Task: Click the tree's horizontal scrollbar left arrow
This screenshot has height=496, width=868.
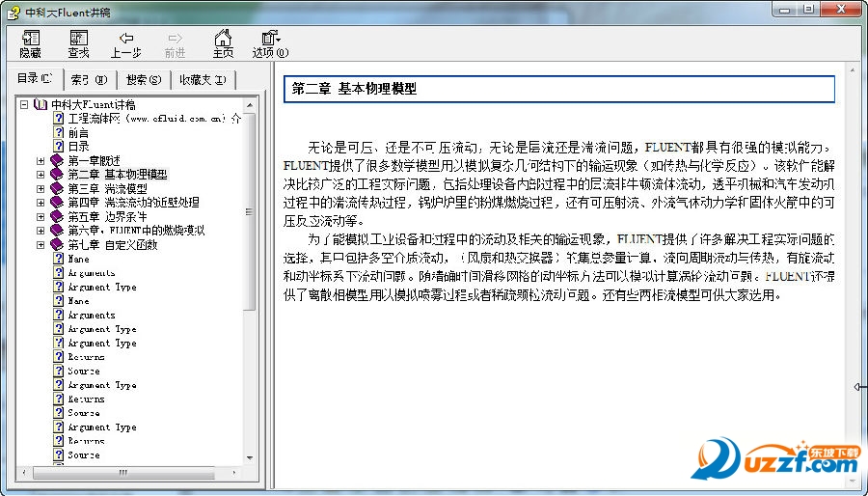Action: [x=24, y=472]
